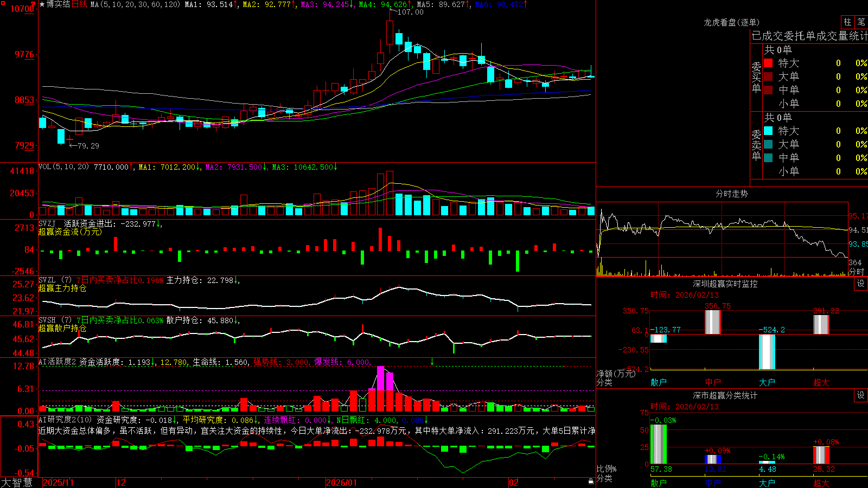
Task: Click the 10700 price axis label
Action: 22,9
